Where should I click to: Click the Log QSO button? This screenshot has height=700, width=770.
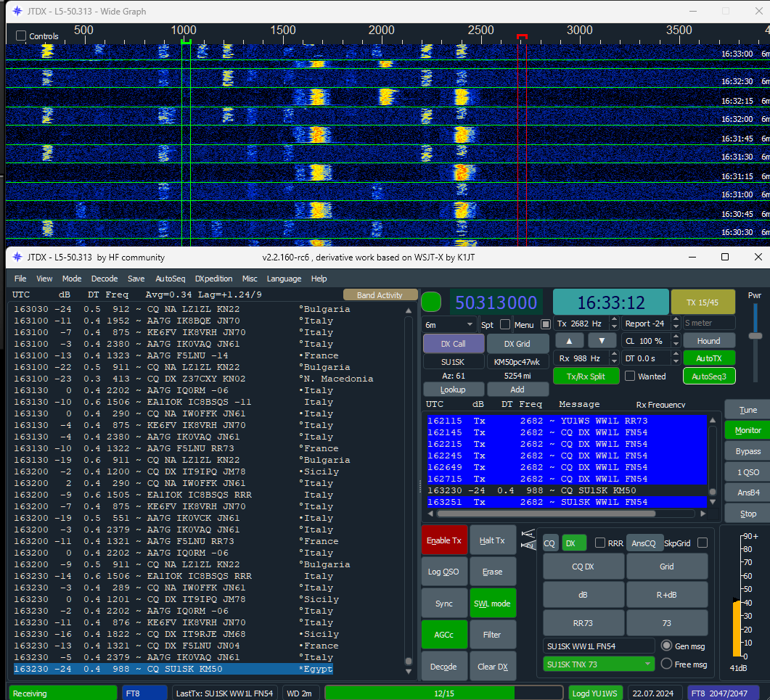444,572
